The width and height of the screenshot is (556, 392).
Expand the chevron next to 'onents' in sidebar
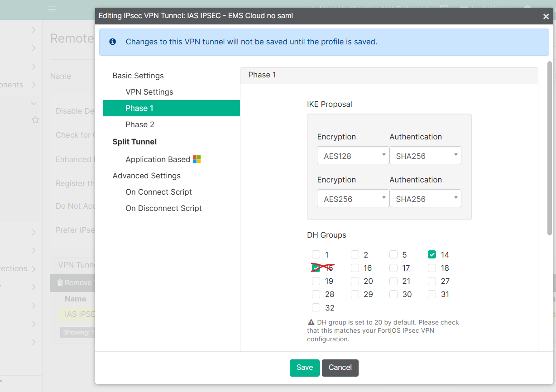34,85
